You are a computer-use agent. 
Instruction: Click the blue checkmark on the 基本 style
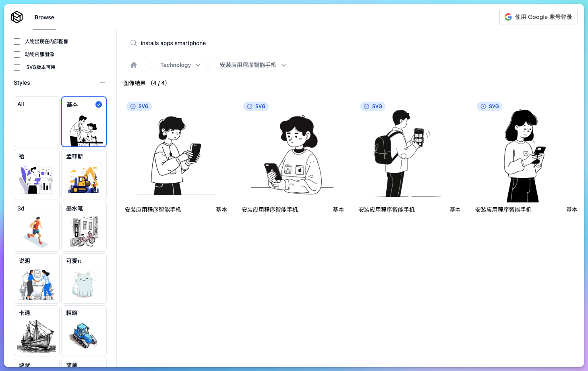pos(99,104)
